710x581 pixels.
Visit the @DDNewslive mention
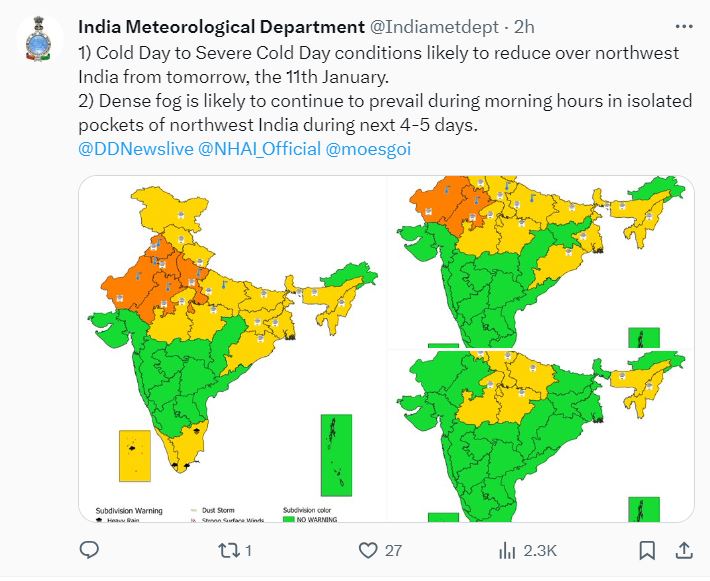point(135,149)
